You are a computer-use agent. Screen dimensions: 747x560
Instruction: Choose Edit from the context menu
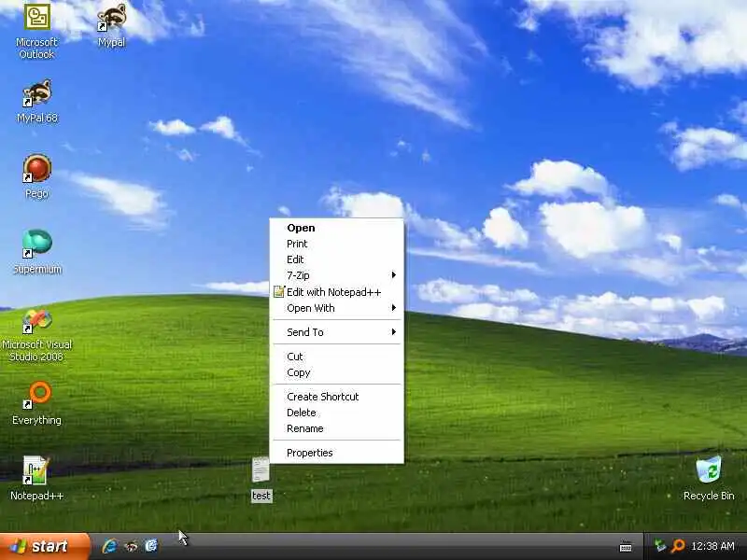[x=336, y=259]
